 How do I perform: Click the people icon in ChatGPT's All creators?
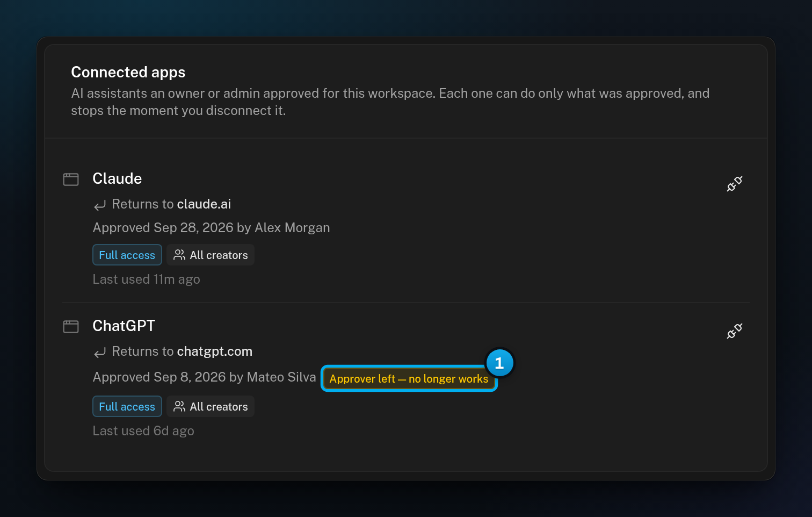179,406
